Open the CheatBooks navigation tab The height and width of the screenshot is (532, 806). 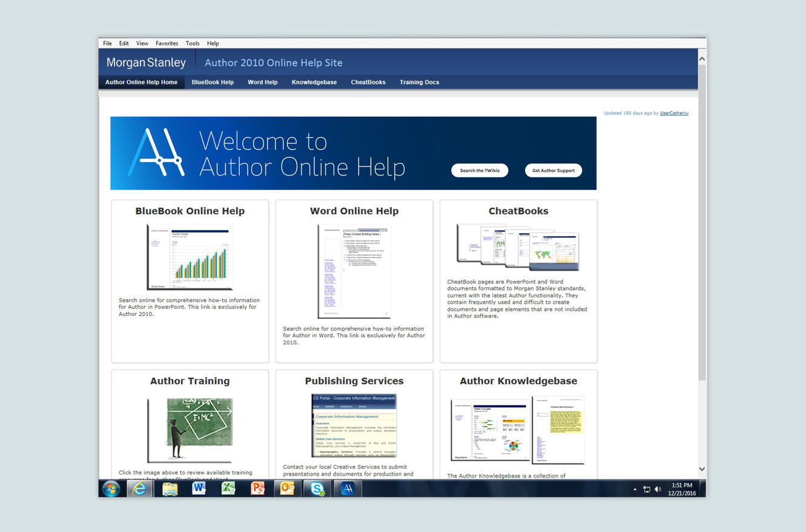[368, 82]
